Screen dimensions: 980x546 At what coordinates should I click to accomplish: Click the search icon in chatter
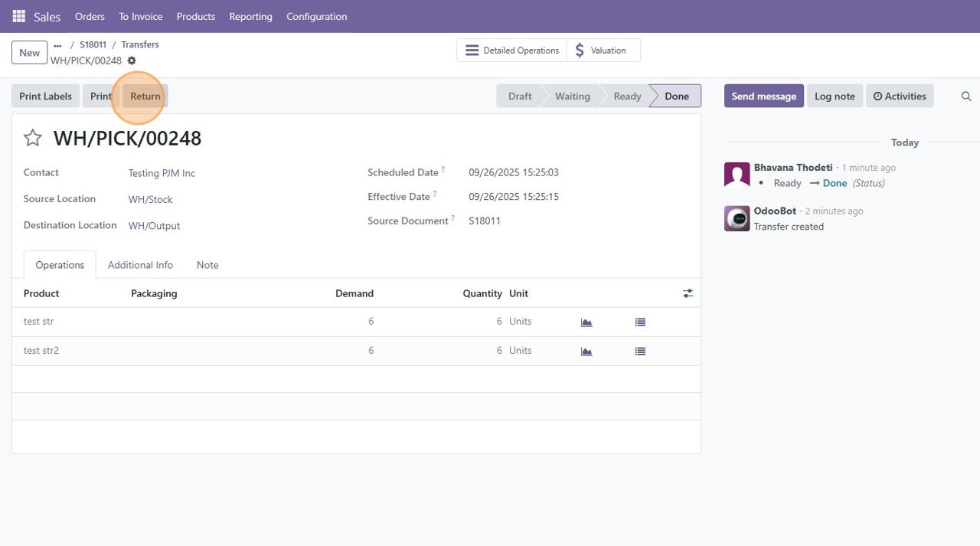point(966,96)
